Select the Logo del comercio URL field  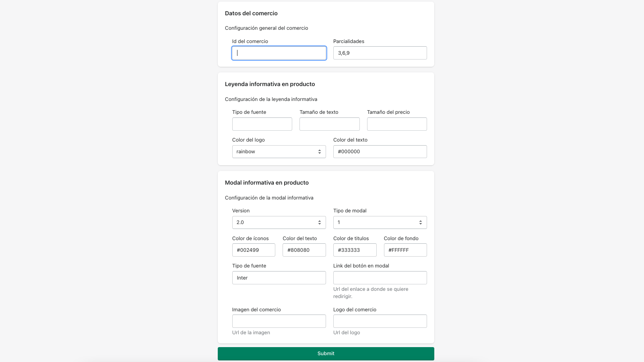click(x=380, y=321)
